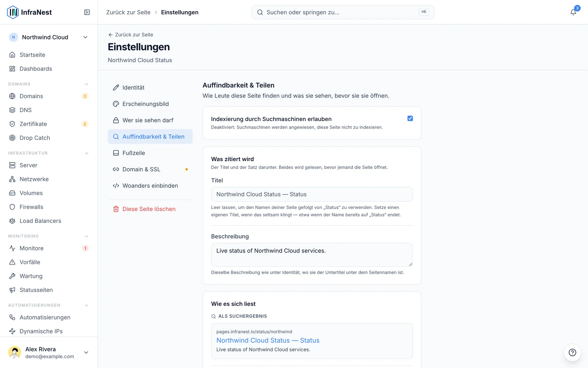Click the trash icon for page deletion
588x368 pixels.
[x=116, y=209]
